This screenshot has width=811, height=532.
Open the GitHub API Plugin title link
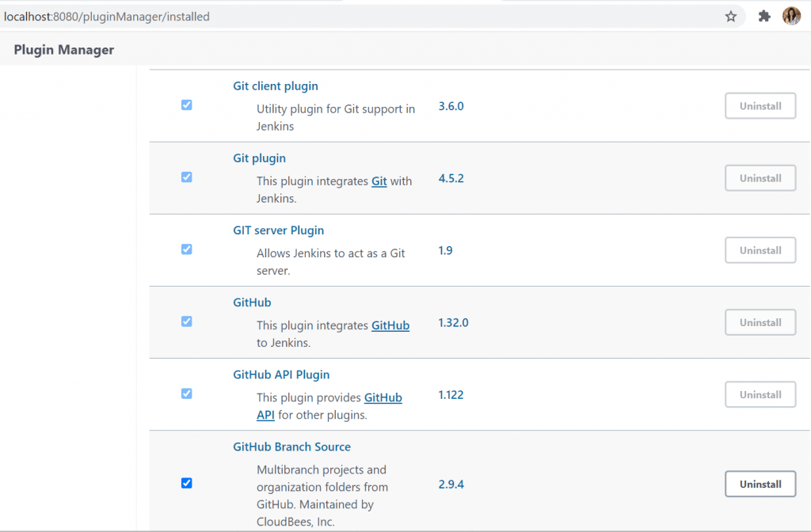pyautogui.click(x=281, y=374)
